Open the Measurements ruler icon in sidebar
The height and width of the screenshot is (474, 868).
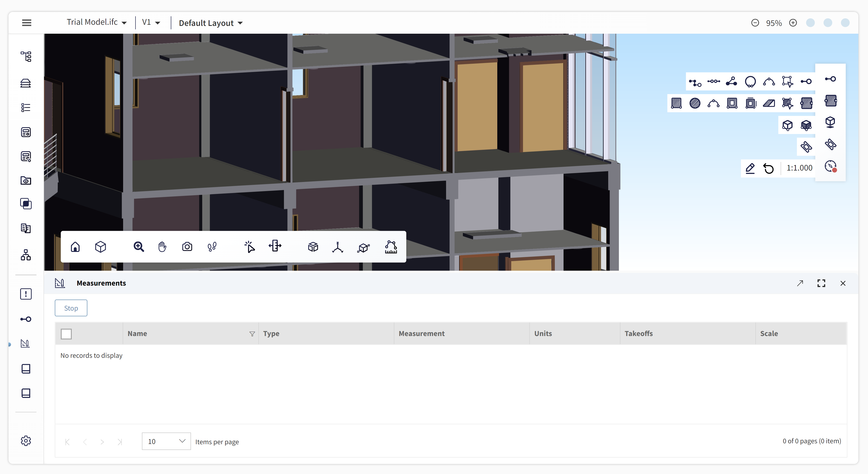pyautogui.click(x=25, y=344)
